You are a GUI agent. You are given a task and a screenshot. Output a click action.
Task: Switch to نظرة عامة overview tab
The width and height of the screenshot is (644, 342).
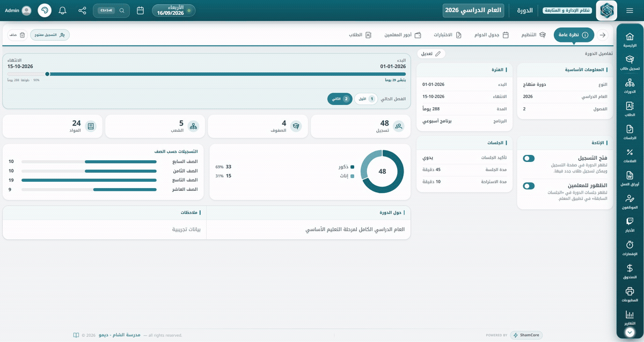tap(574, 35)
